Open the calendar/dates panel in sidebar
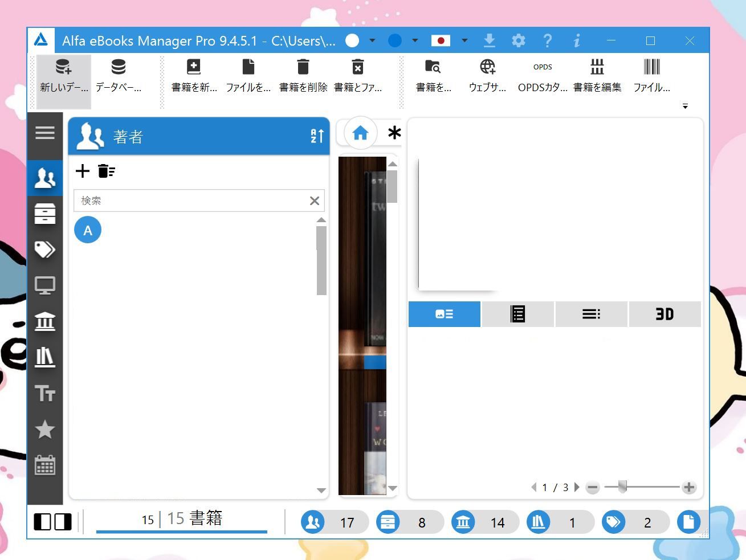746x560 pixels. tap(45, 465)
